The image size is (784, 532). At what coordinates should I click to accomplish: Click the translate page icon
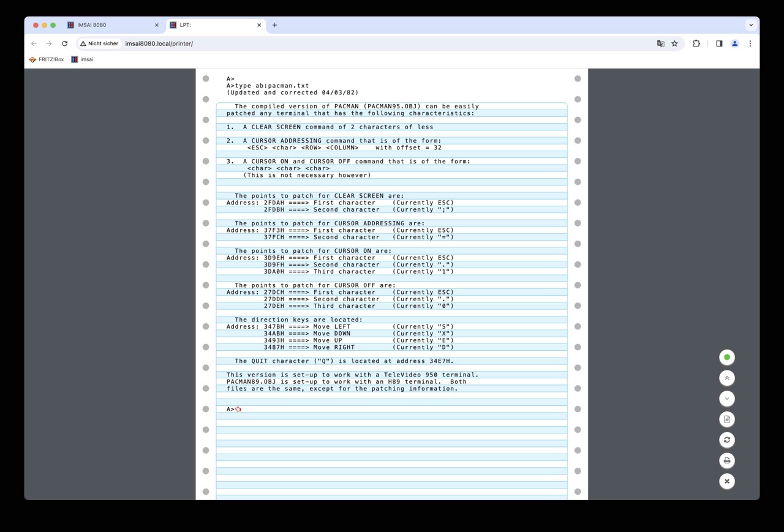point(660,43)
